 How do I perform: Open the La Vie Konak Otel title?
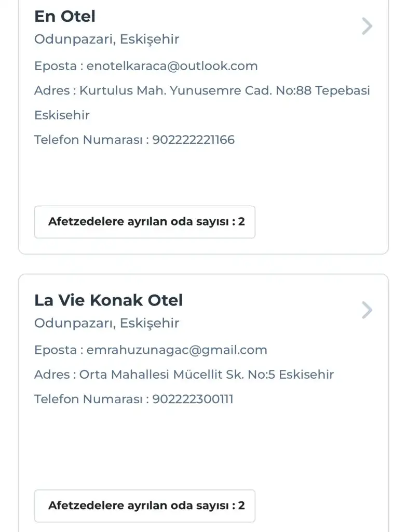(108, 300)
